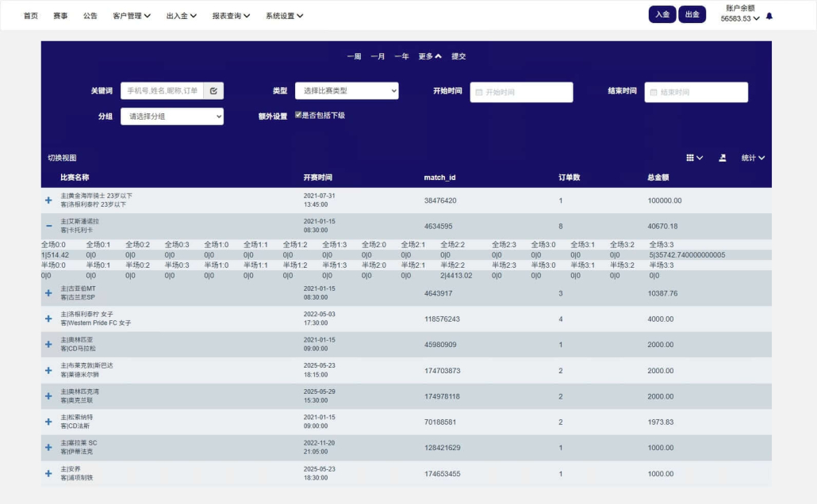Click the value 2|4413.02

tap(456, 276)
